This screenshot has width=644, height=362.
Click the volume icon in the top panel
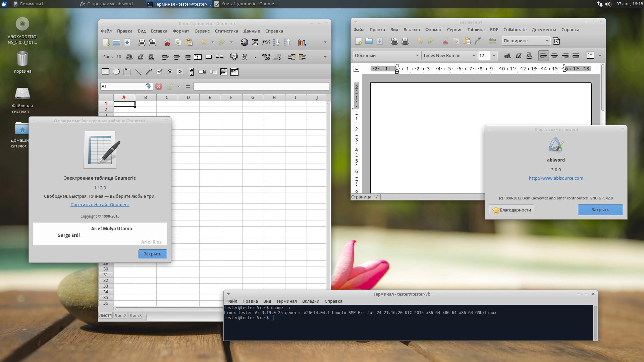(x=608, y=4)
